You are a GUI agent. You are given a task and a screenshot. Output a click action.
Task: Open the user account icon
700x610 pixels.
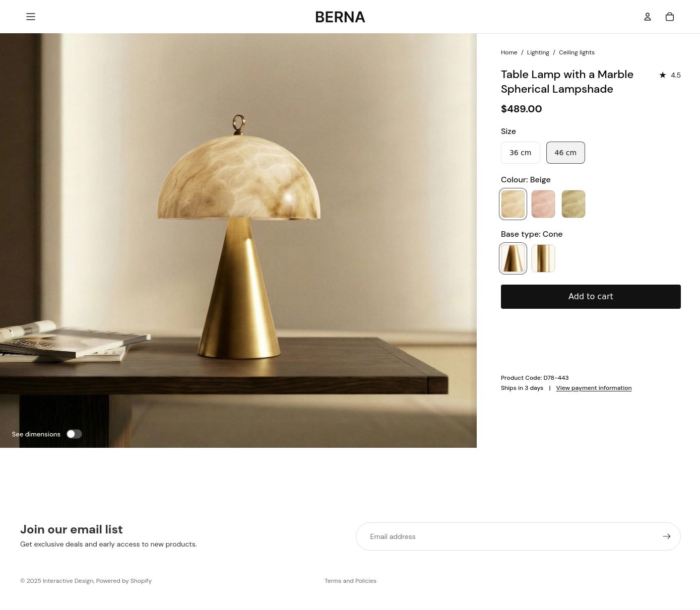(648, 17)
